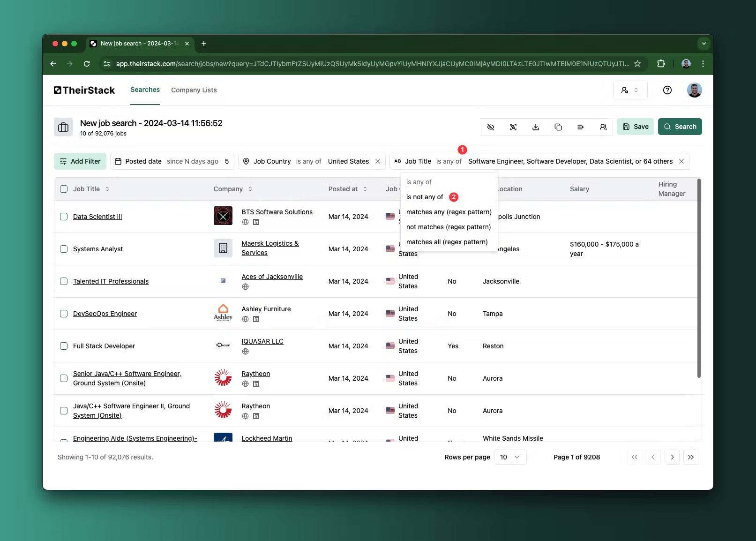Check the Data Scientist III row checkbox
This screenshot has width=756, height=541.
click(64, 217)
